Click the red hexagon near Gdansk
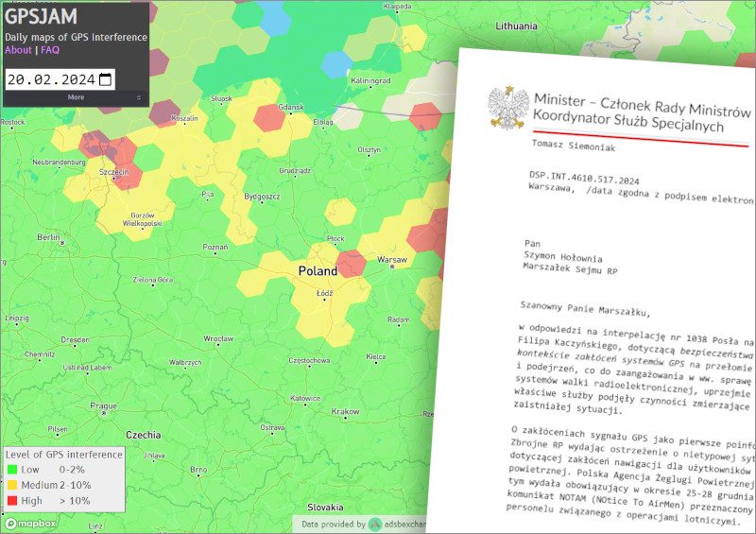This screenshot has width=756, height=534. click(269, 118)
